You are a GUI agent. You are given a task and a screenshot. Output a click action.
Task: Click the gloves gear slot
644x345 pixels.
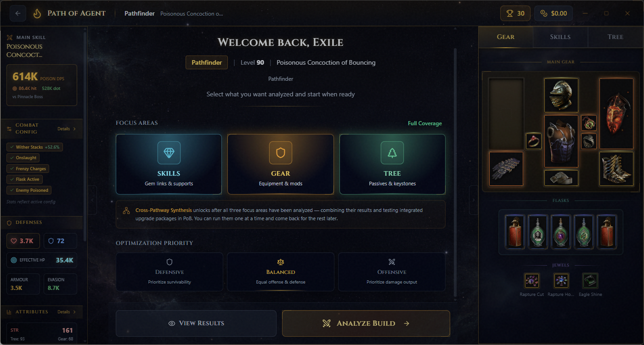[x=506, y=169]
